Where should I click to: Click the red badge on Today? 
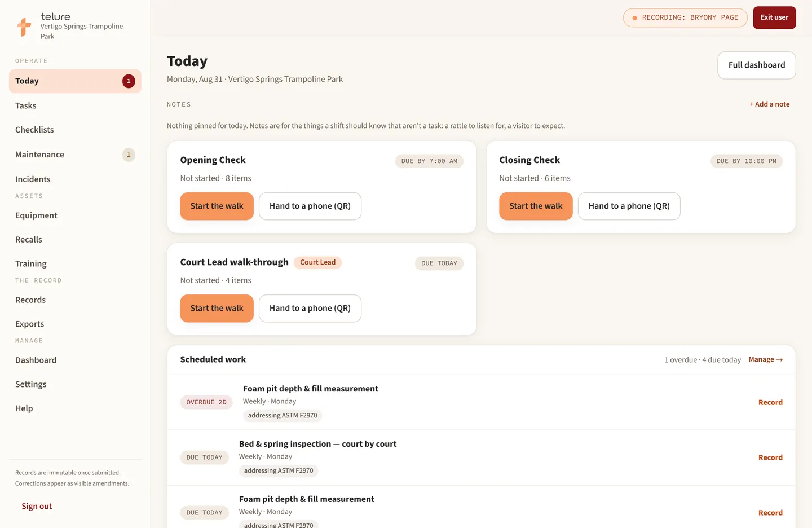click(x=129, y=81)
